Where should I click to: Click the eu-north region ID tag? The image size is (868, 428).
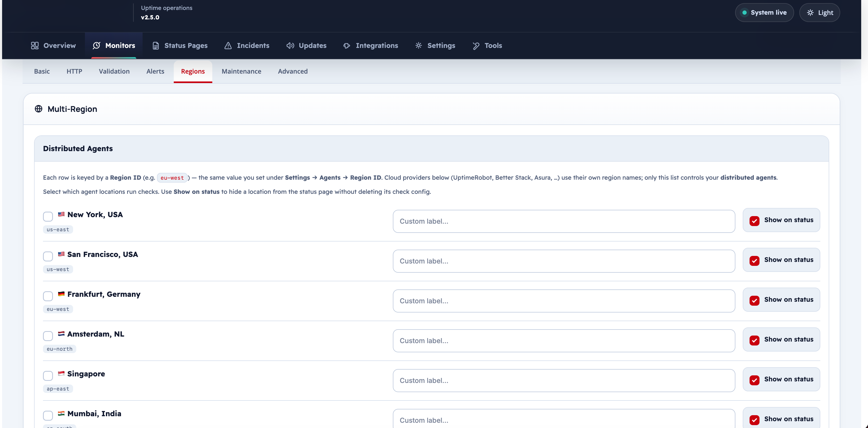(x=60, y=349)
